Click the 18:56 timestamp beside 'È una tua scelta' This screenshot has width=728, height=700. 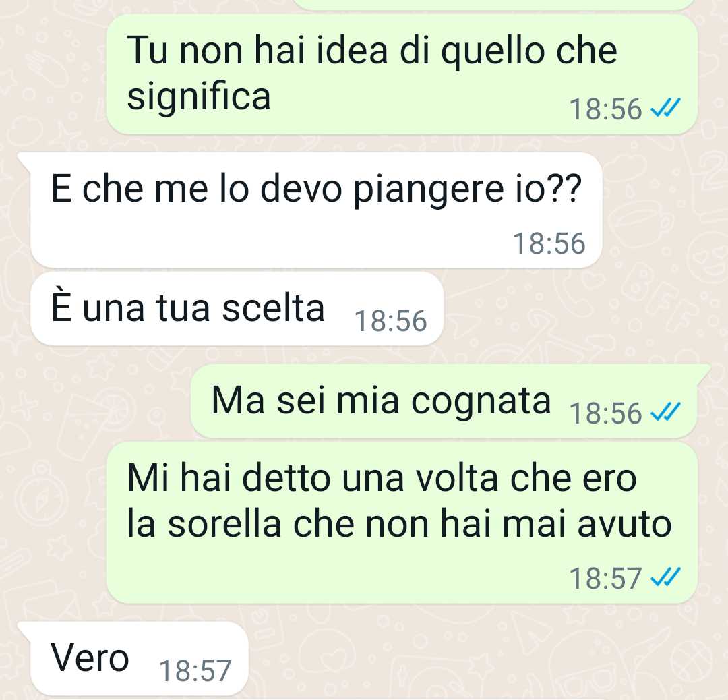[x=390, y=321]
